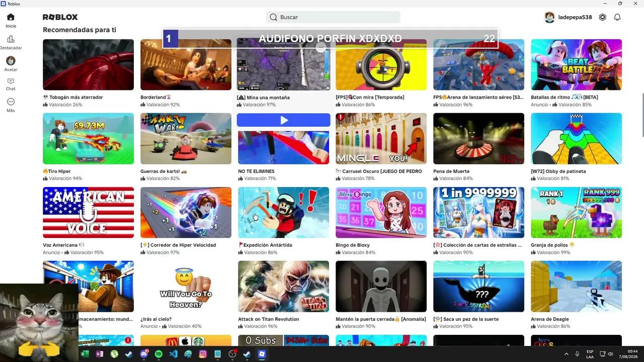Open Spotify from the taskbar

pos(158,354)
